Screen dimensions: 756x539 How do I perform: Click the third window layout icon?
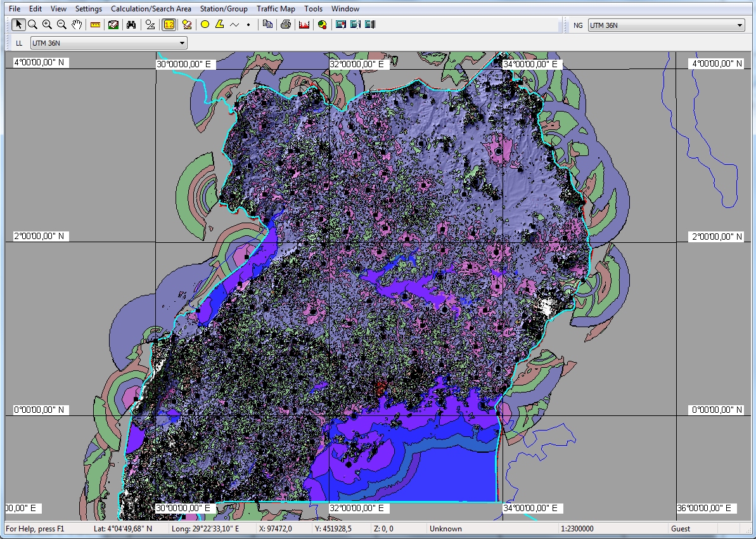click(x=370, y=25)
